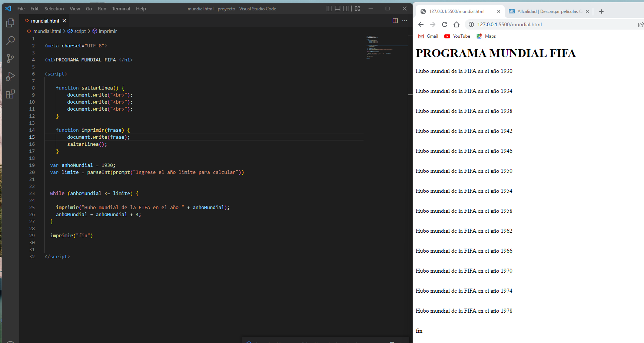This screenshot has height=343, width=644.
Task: Open the YouTube bookmark
Action: 457,36
